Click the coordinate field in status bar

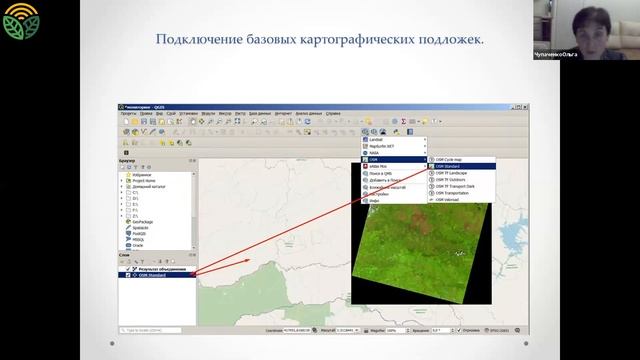point(297,330)
